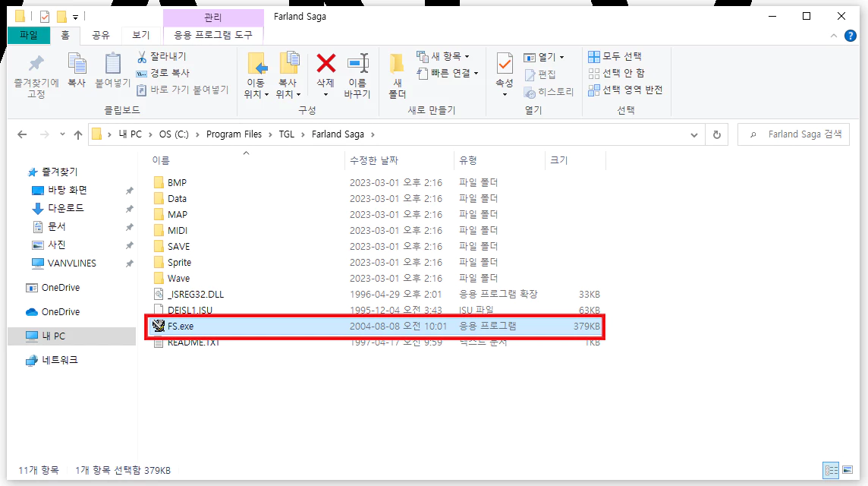Click 선택 영역 반전 (Invert selection)
Image resolution: width=868 pixels, height=486 pixels.
pos(625,90)
